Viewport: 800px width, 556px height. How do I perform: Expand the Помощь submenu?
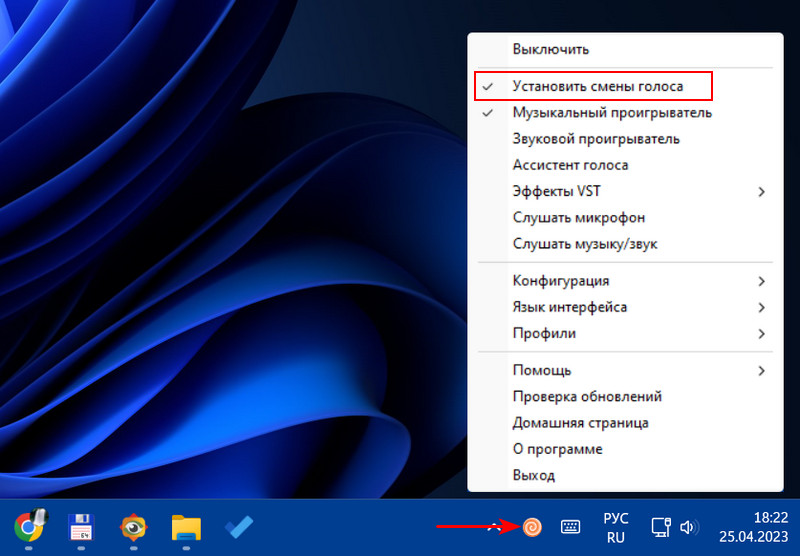625,370
